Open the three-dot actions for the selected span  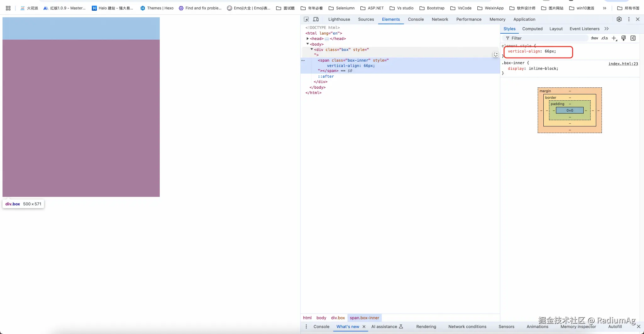point(303,60)
